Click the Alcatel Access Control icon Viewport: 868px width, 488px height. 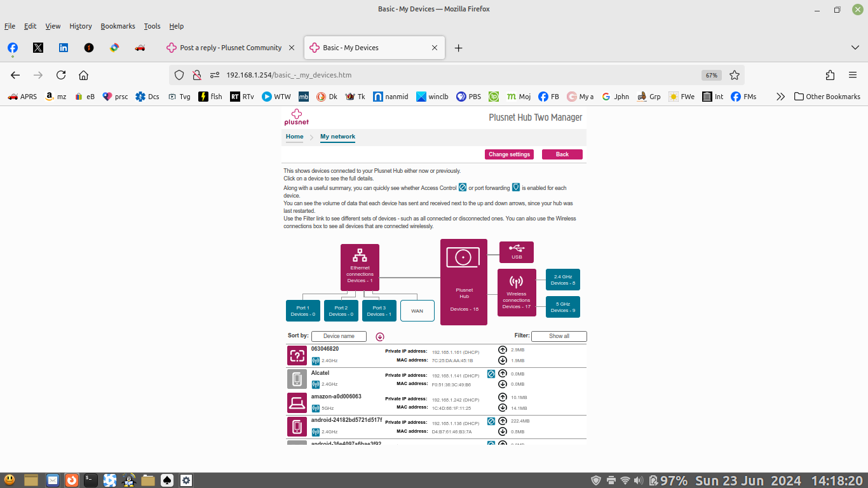(491, 374)
